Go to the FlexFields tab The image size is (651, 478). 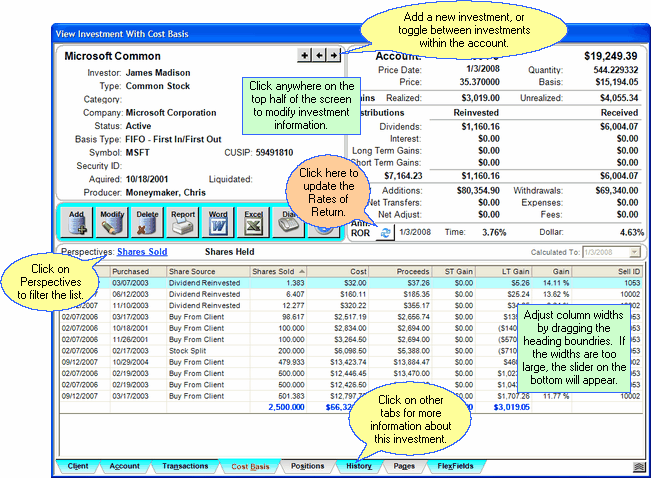(x=458, y=466)
